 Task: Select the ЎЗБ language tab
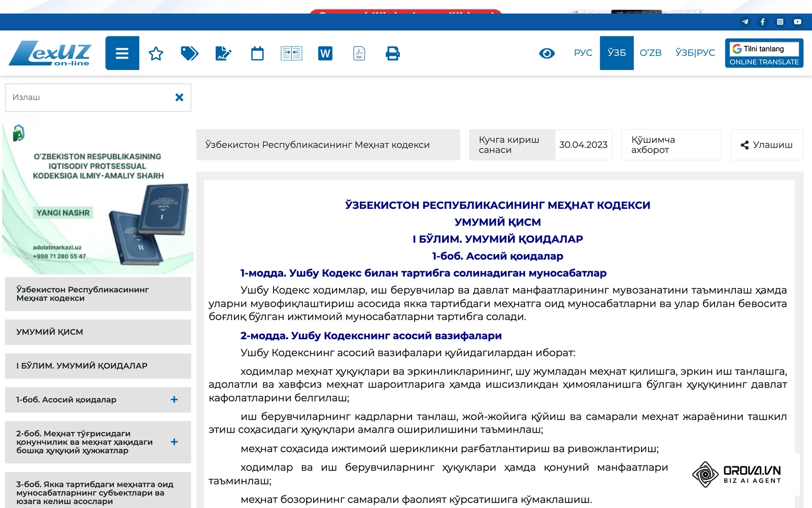point(617,53)
